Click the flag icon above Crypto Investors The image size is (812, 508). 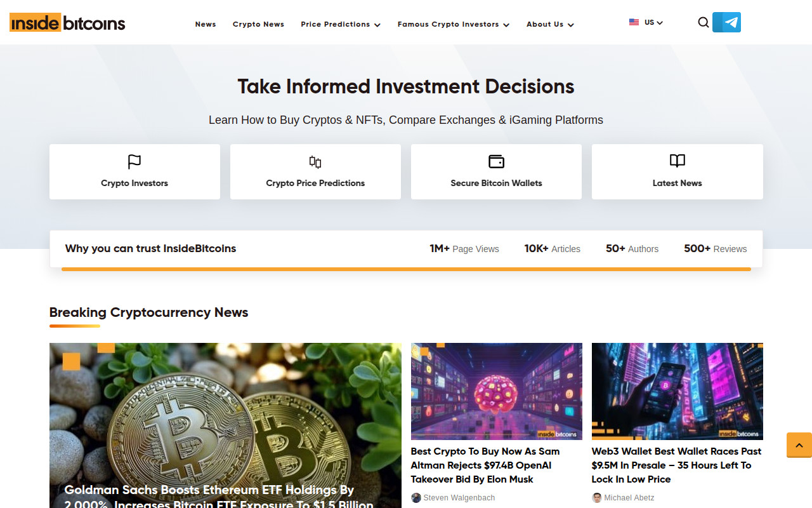coord(134,161)
